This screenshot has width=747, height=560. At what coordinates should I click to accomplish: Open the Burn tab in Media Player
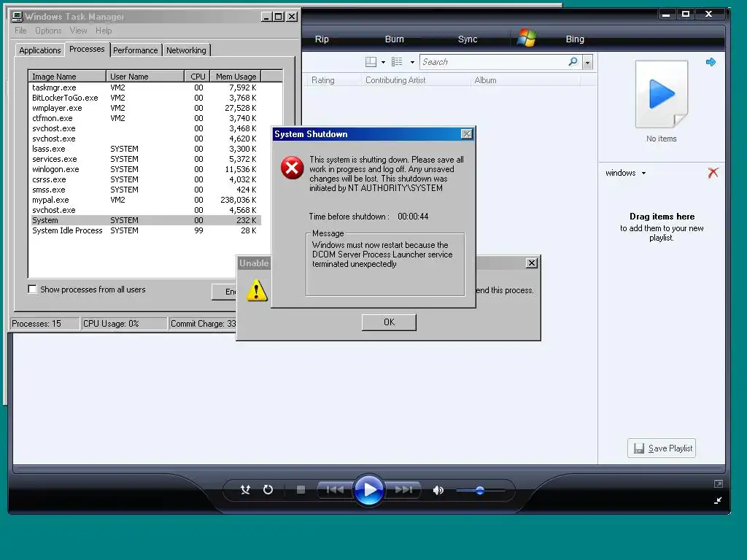(x=394, y=39)
